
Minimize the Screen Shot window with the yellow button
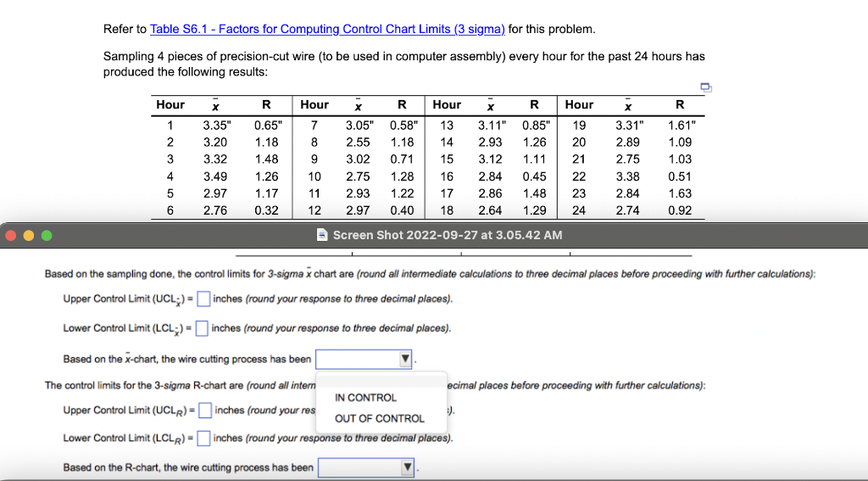pos(29,236)
